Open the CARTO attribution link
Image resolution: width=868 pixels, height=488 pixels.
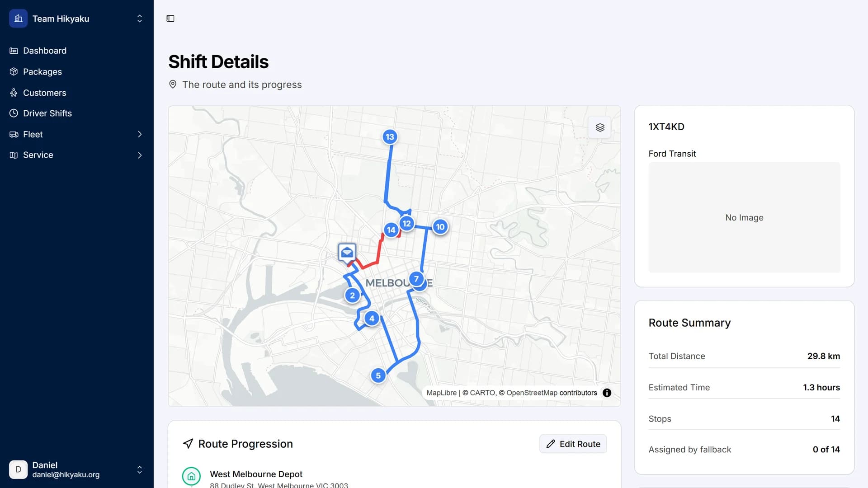pos(482,393)
